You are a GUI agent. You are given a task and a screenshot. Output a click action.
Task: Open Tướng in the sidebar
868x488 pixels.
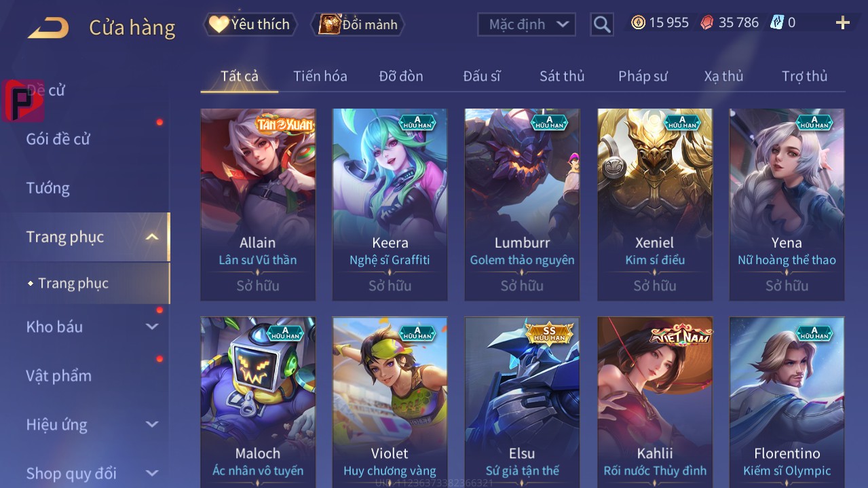point(48,188)
